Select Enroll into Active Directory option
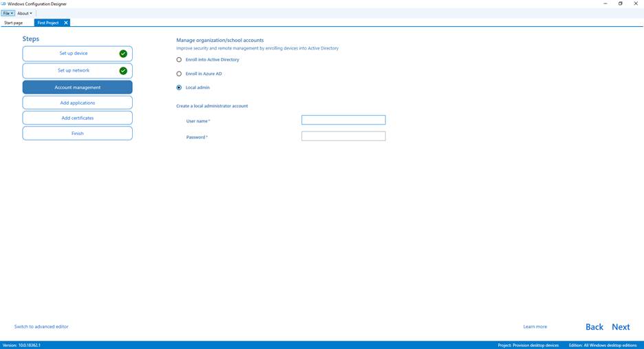 [x=179, y=60]
